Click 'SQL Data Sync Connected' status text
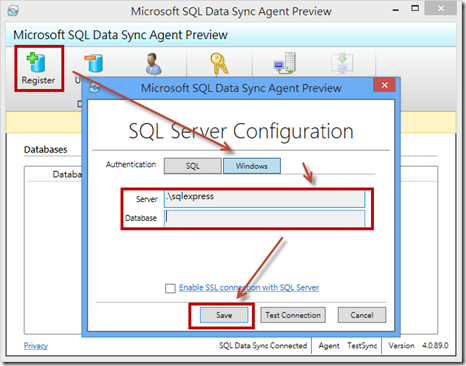This screenshot has height=366, width=466. point(263,346)
